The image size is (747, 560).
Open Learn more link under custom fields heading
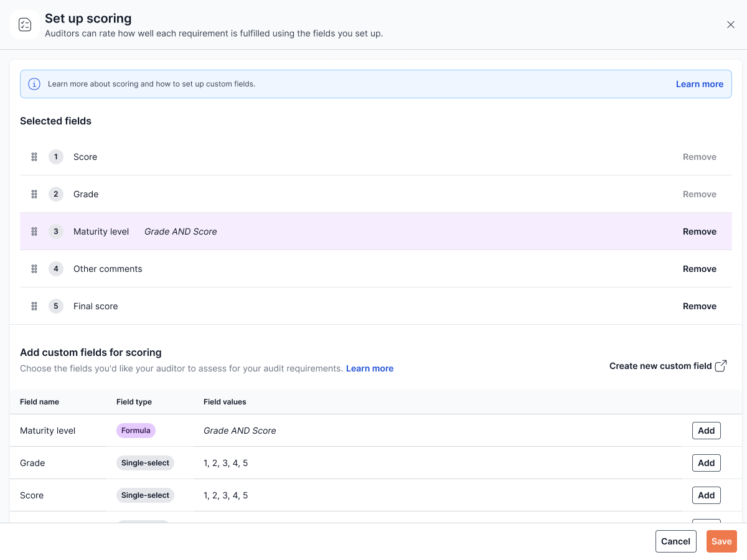[369, 368]
